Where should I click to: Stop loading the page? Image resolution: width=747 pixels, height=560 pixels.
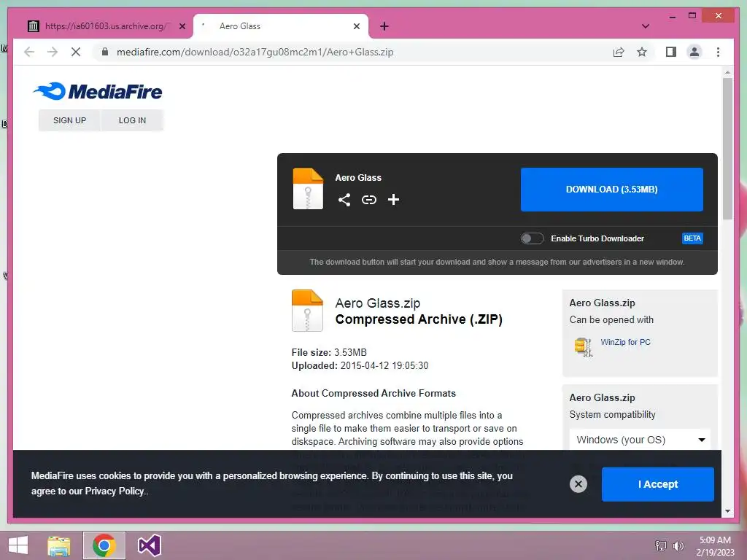tap(76, 52)
